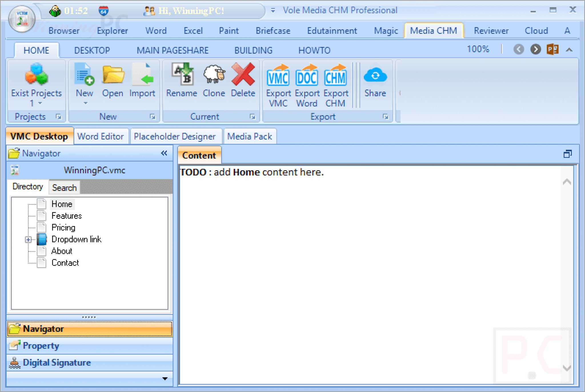This screenshot has width=585, height=392.
Task: Collapse the Navigator panel with double chevron
Action: (x=164, y=153)
